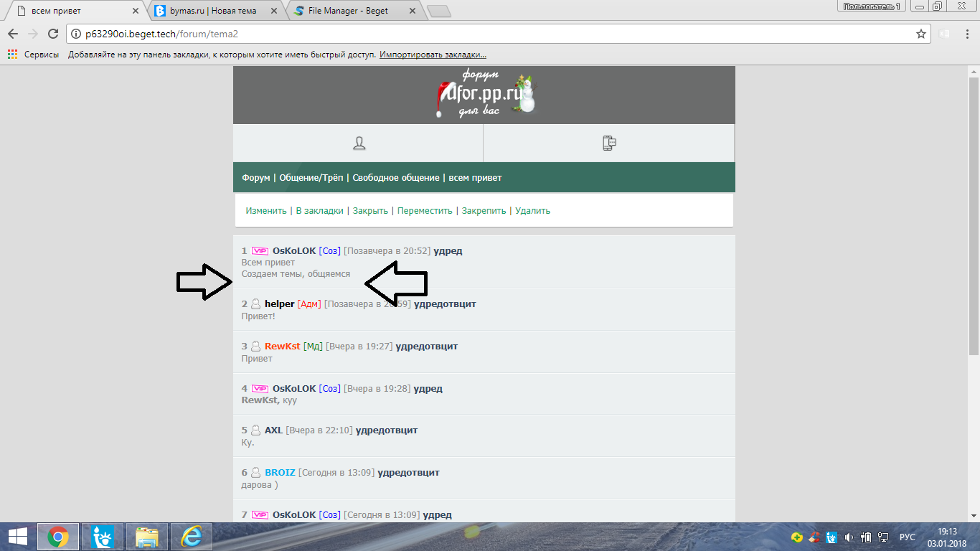Click the Импортировать закладки link
Image resolution: width=980 pixels, height=551 pixels.
click(x=433, y=55)
